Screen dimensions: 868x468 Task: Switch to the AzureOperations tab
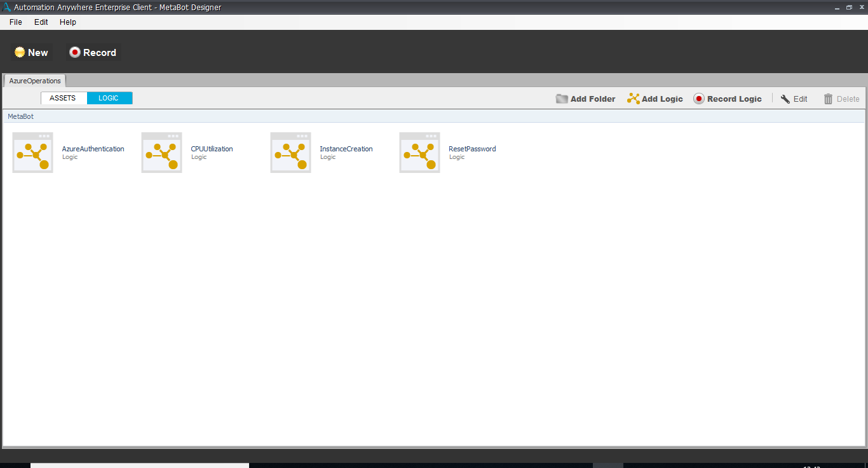(x=35, y=81)
